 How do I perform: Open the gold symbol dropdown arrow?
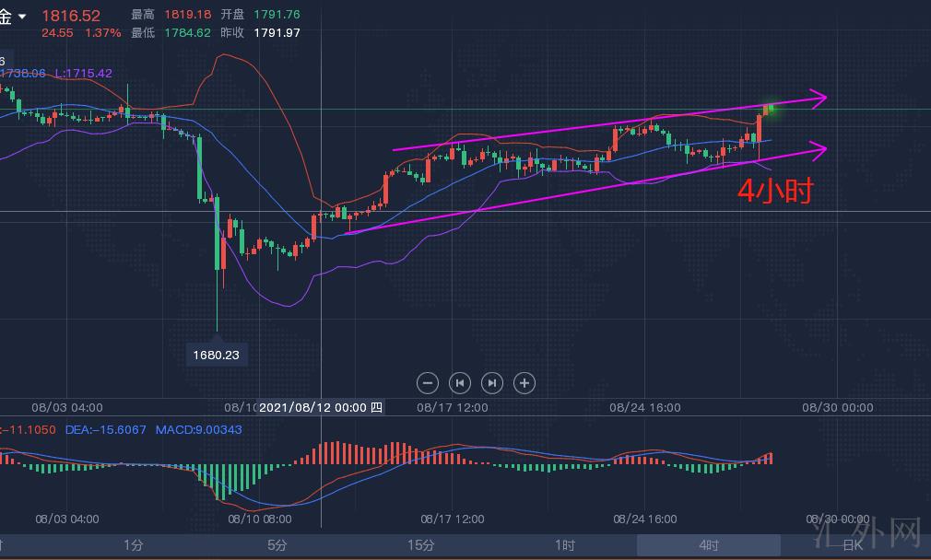(22, 17)
